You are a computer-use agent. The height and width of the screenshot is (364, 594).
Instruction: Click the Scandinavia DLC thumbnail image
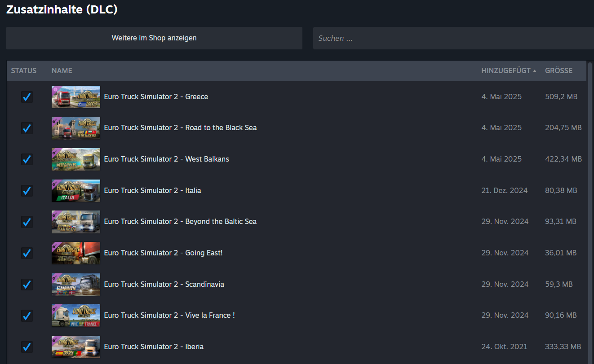click(x=76, y=285)
